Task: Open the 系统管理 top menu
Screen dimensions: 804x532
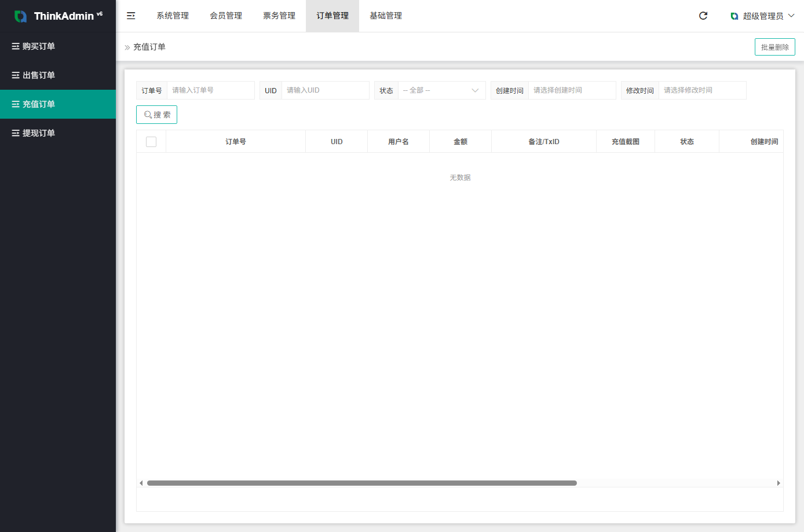Action: (173, 16)
